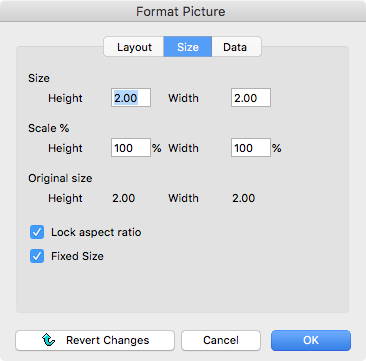The height and width of the screenshot is (361, 366).
Task: Click the "Fixed Size" label text
Action: pyautogui.click(x=77, y=256)
